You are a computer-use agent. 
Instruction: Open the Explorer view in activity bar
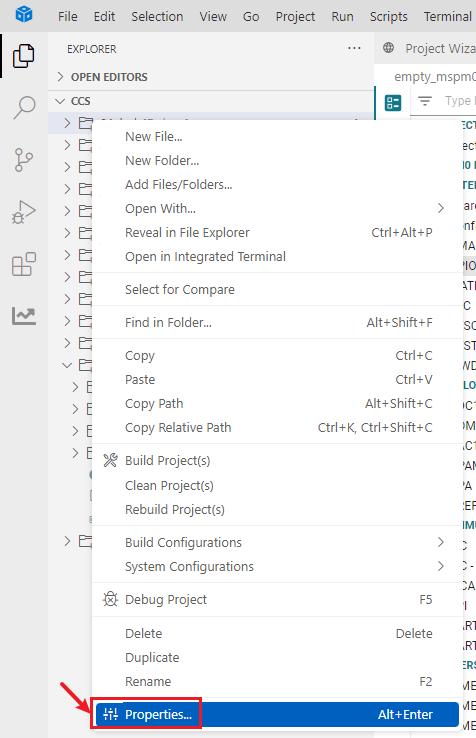pos(24,56)
